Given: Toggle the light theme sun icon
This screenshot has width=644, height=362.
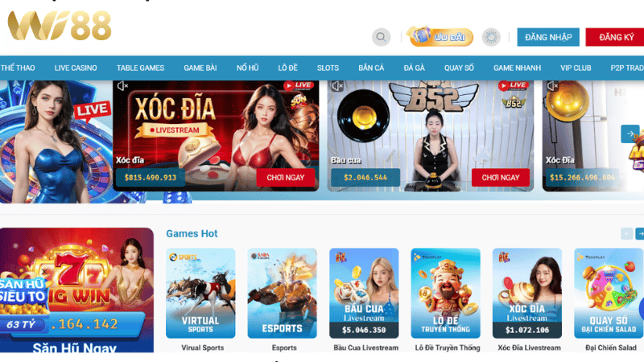Looking at the screenshot, I should pos(491,37).
